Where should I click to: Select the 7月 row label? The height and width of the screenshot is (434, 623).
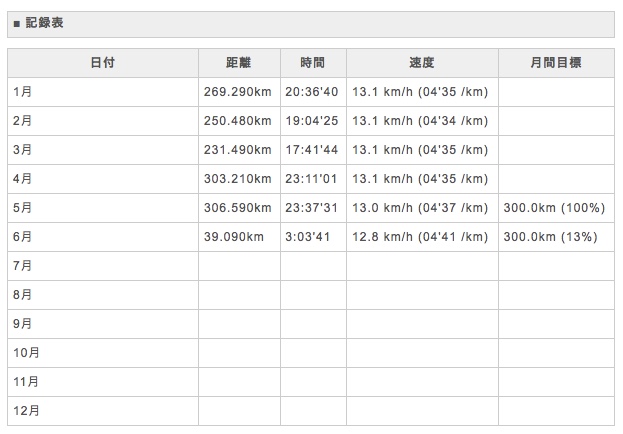23,266
